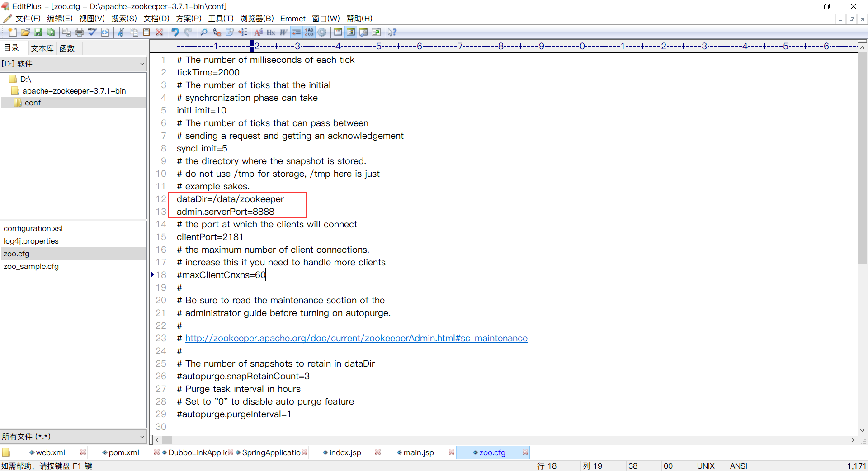Click the New document toolbar icon

(x=13, y=32)
